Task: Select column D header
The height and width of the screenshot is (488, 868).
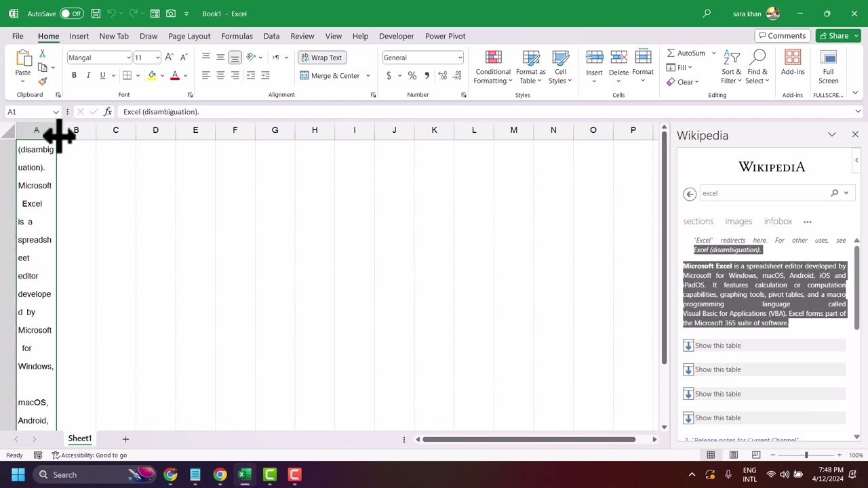Action: click(155, 130)
